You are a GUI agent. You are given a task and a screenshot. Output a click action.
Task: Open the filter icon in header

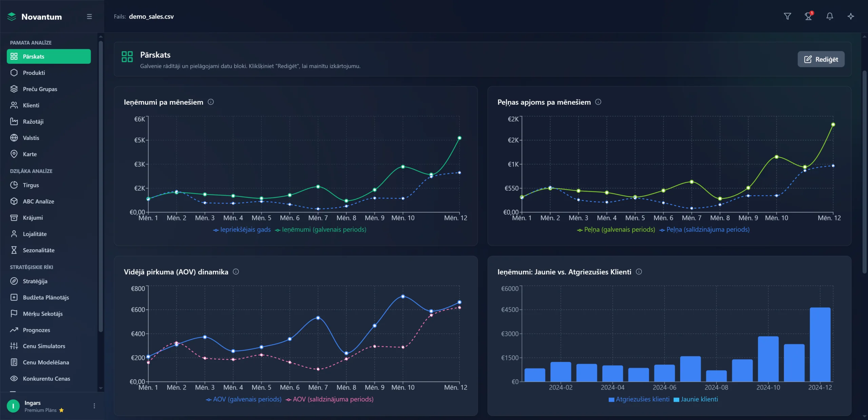(x=787, y=16)
